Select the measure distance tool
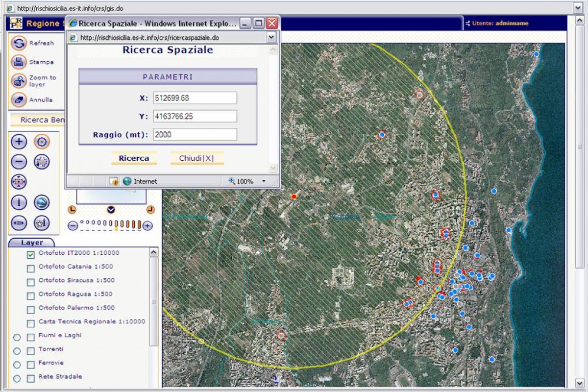 [x=19, y=223]
